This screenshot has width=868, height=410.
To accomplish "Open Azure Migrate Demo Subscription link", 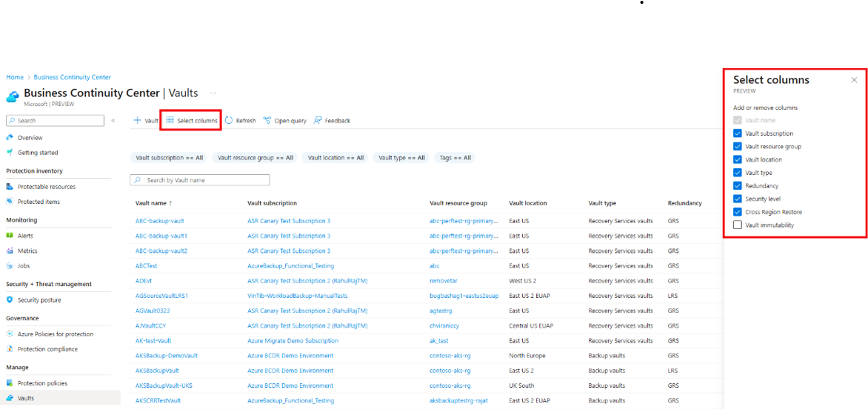I will (x=293, y=340).
